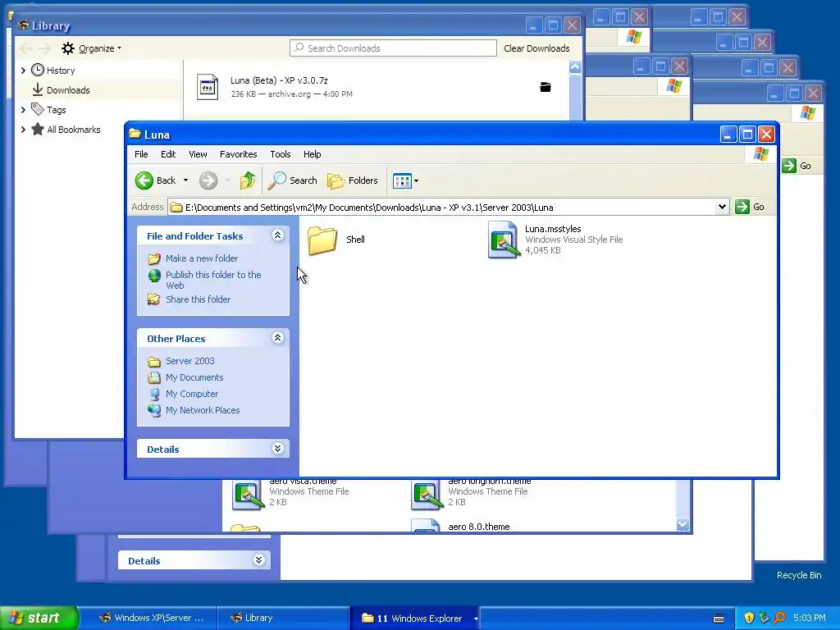840x630 pixels.
Task: Open the Back history dropdown arrow
Action: coord(185,180)
